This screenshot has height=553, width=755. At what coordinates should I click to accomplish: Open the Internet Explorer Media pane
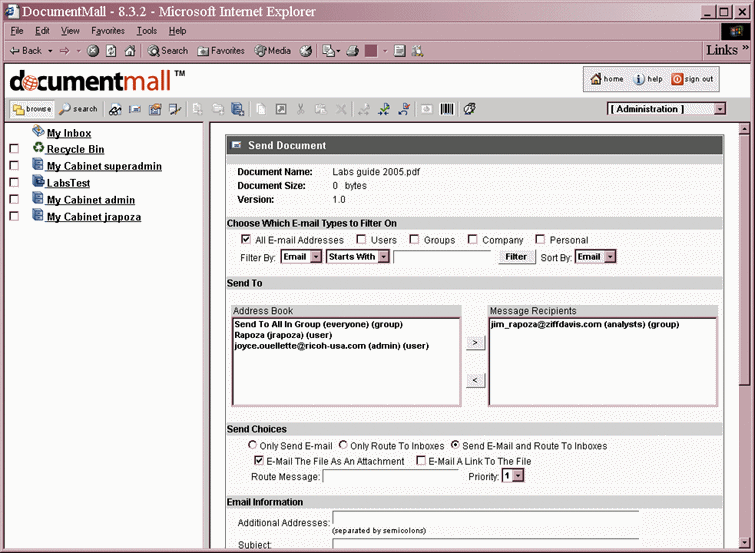click(273, 51)
